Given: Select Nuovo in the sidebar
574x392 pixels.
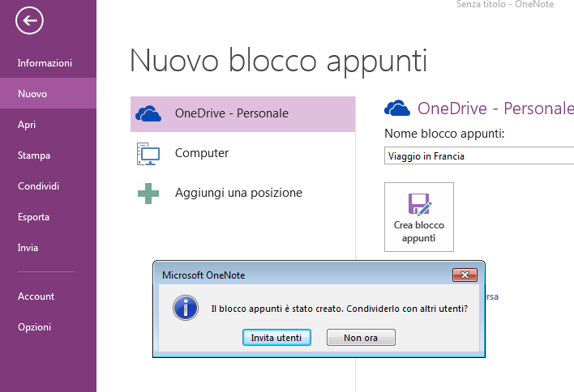Looking at the screenshot, I should click(x=32, y=94).
